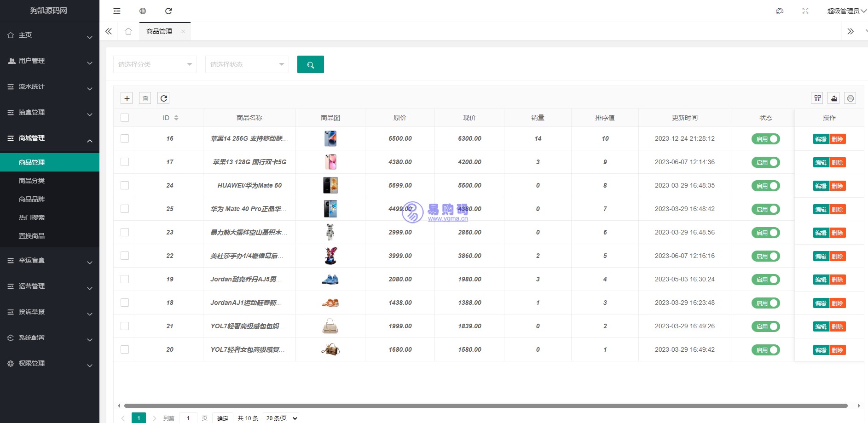This screenshot has height=423, width=868.
Task: Switch to 商品分类 in the sidebar
Action: click(31, 180)
